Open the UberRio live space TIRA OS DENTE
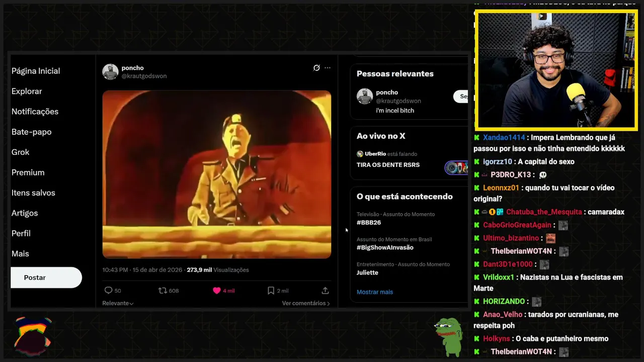This screenshot has width=644, height=362. coord(388,165)
